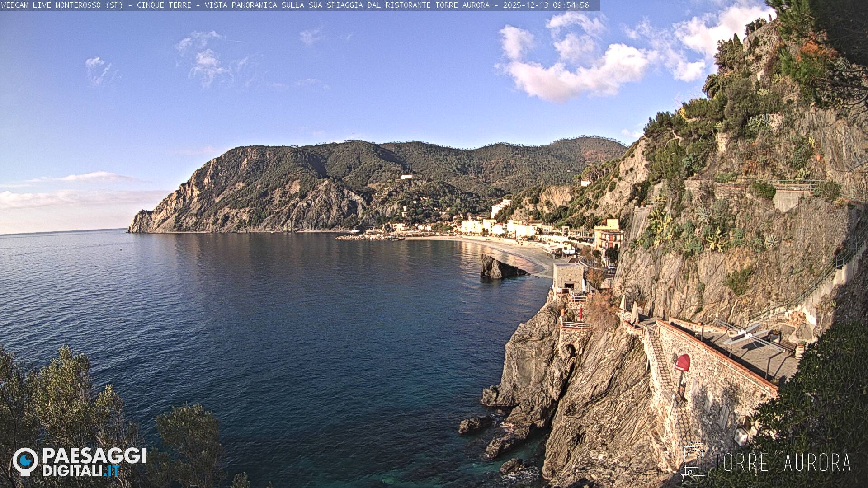Click the white building on the green hillside
This screenshot has height=488, width=868.
(406, 177)
